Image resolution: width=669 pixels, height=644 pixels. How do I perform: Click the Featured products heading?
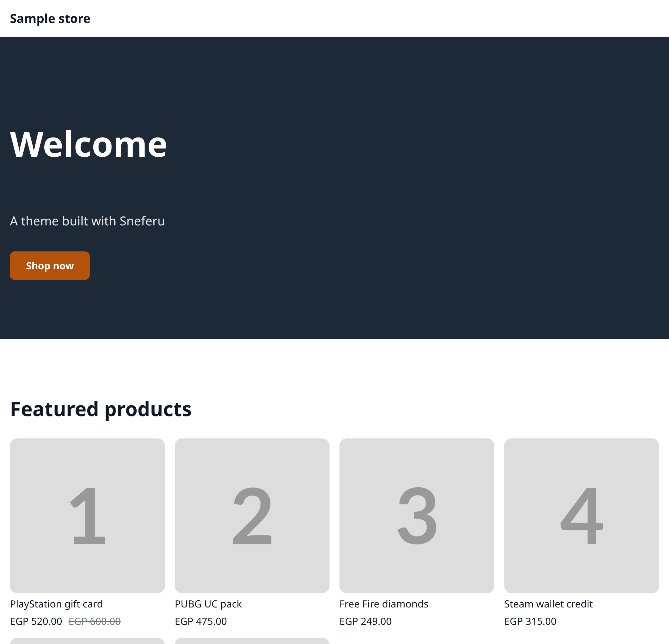101,409
